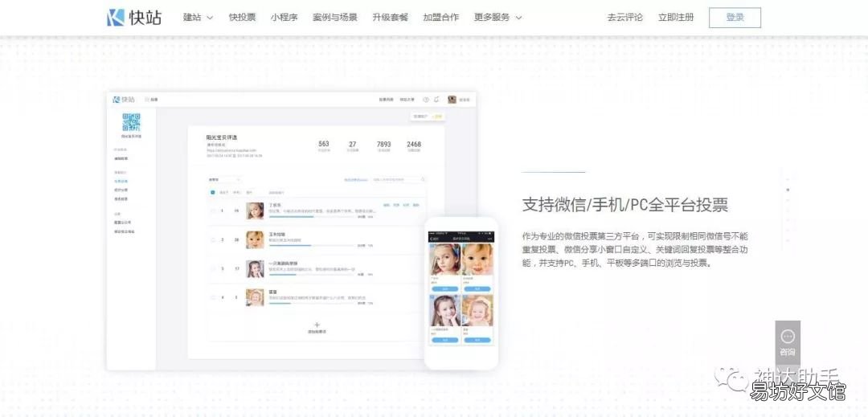Click vote button under yellow-hat baby on phone
The width and height of the screenshot is (868, 417).
[x=477, y=340]
